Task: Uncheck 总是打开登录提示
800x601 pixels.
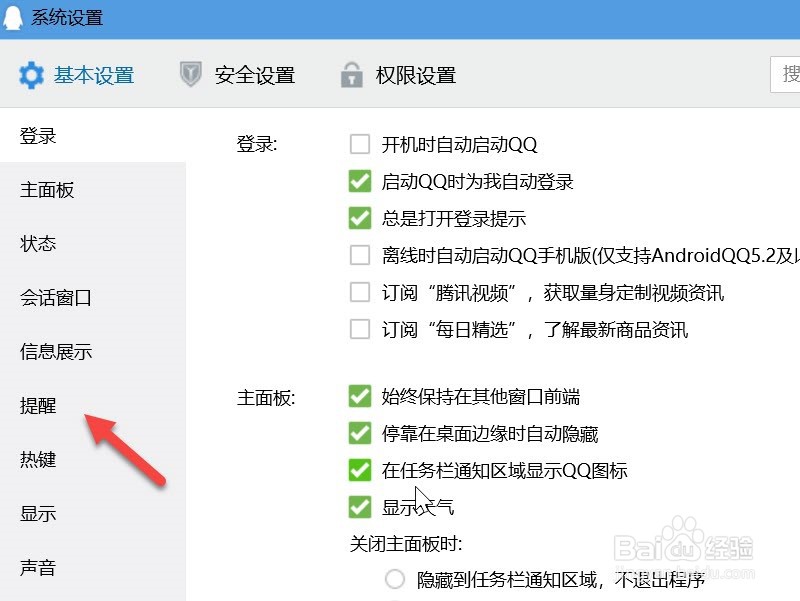Action: [x=360, y=218]
